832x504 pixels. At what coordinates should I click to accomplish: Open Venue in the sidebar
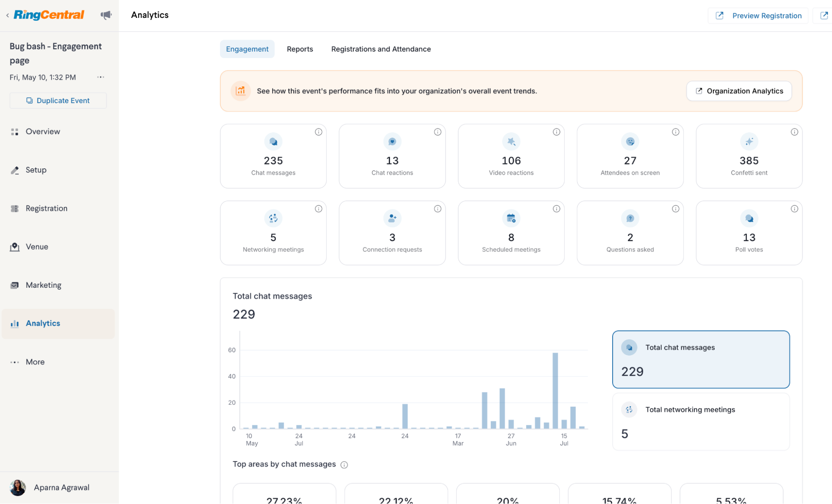58,247
